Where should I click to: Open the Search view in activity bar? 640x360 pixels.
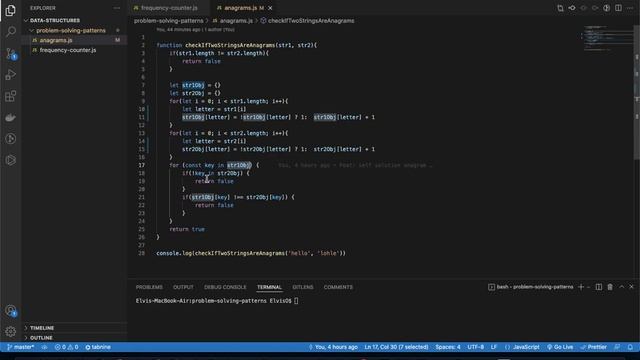(11, 31)
